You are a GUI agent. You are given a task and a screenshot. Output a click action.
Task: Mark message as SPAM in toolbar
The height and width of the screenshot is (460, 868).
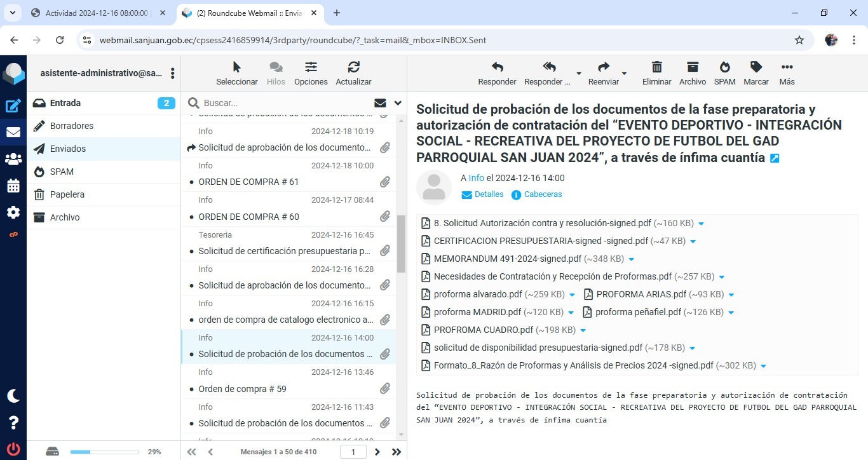[x=724, y=67]
